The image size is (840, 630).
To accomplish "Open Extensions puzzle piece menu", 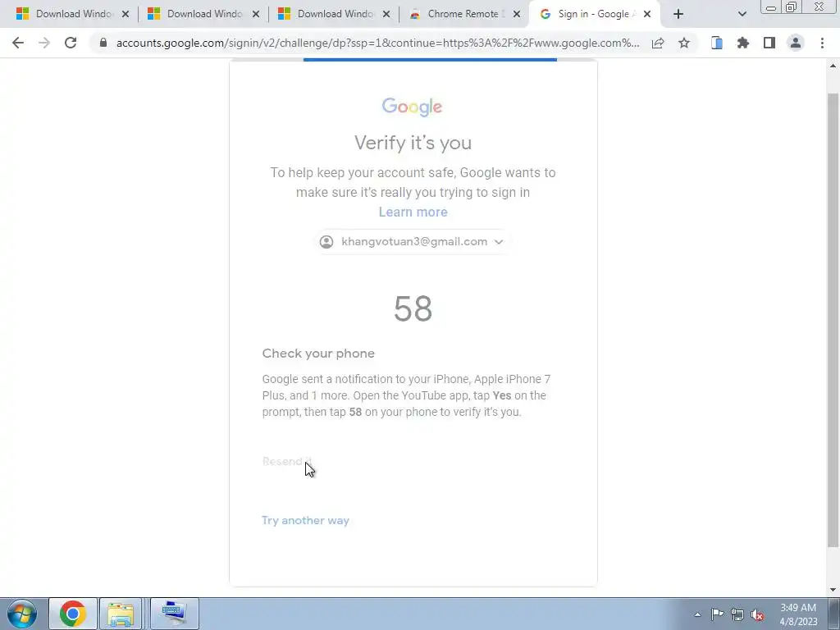I will point(743,43).
